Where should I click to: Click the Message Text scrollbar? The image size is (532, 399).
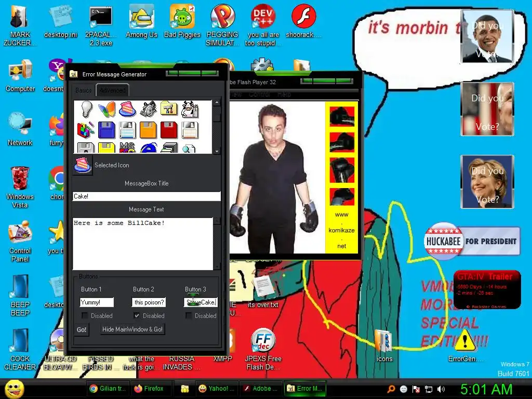(217, 244)
